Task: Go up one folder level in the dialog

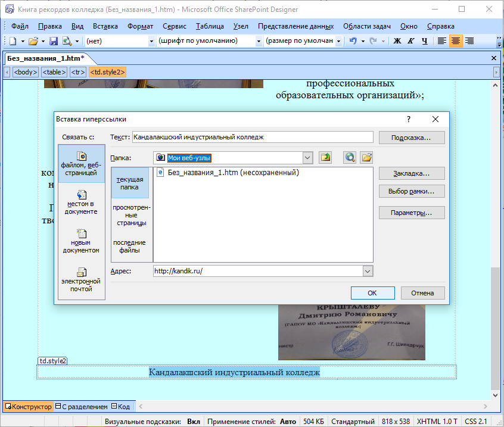Action: pyautogui.click(x=326, y=157)
